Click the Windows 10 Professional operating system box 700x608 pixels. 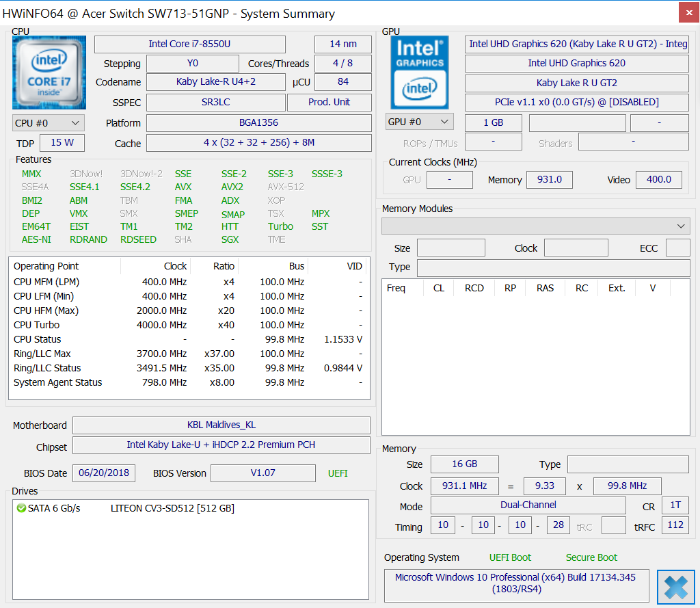pyautogui.click(x=515, y=583)
